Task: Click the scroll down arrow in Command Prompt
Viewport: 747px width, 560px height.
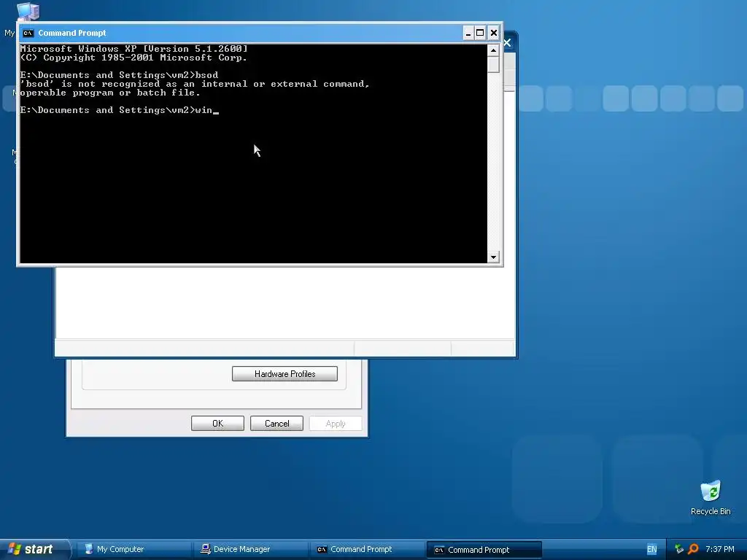Action: click(493, 257)
